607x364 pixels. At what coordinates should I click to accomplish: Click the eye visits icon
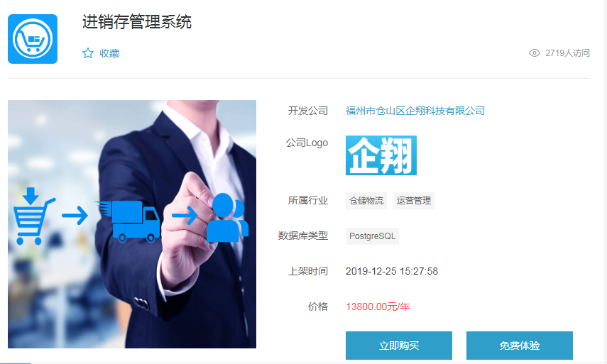coord(534,53)
